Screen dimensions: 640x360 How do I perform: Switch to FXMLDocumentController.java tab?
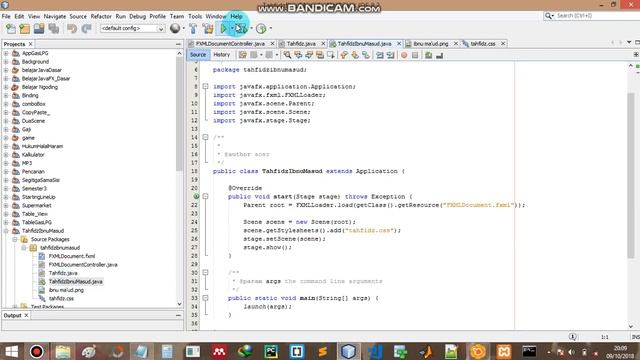point(230,44)
